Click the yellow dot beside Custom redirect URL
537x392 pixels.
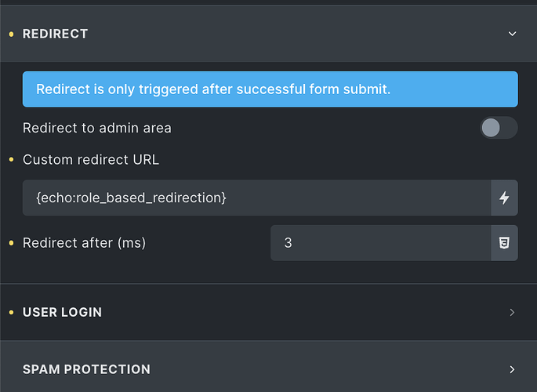10,160
